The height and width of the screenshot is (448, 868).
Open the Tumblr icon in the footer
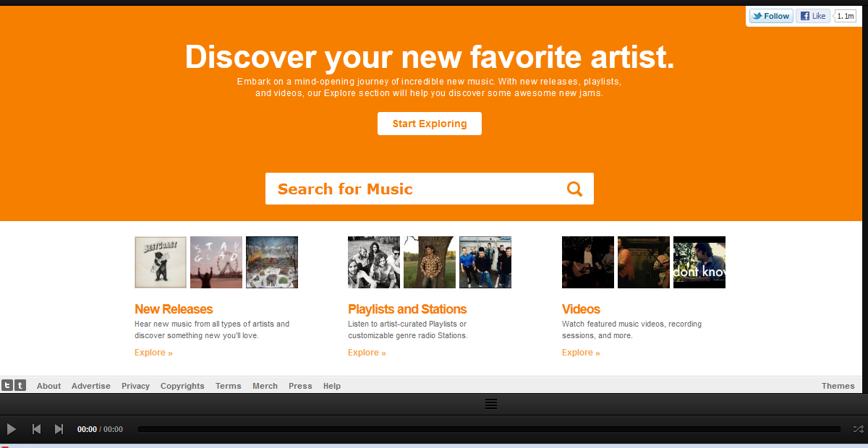click(x=20, y=386)
